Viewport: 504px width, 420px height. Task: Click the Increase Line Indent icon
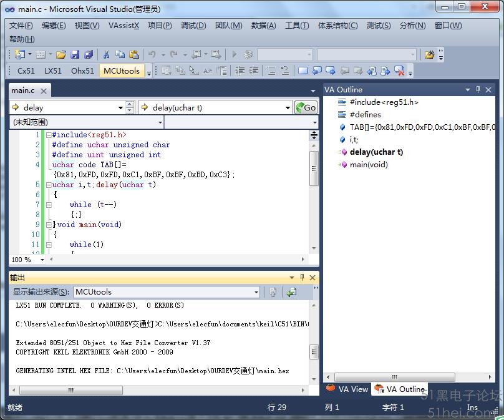254,71
